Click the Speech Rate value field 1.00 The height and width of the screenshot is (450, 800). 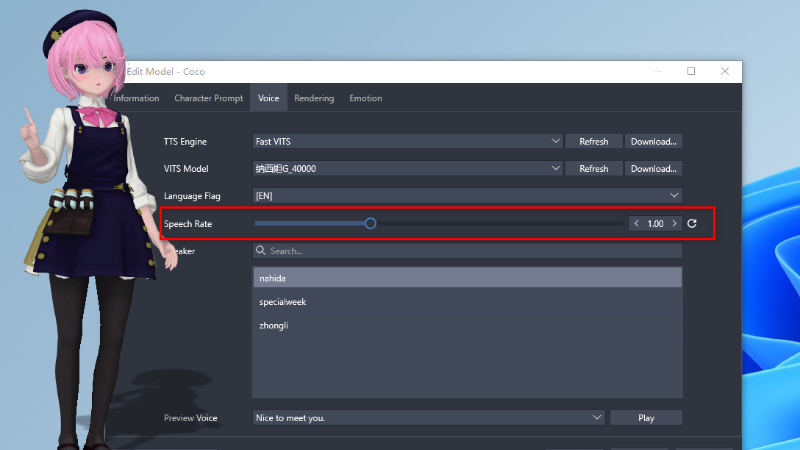[655, 223]
